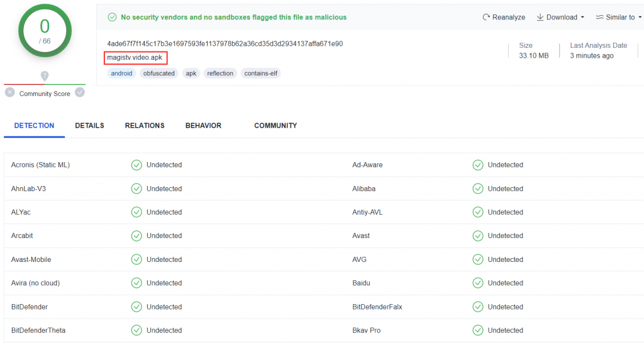Click the community score question-mark pin icon
Viewport: 644px width, 343px height.
[45, 76]
